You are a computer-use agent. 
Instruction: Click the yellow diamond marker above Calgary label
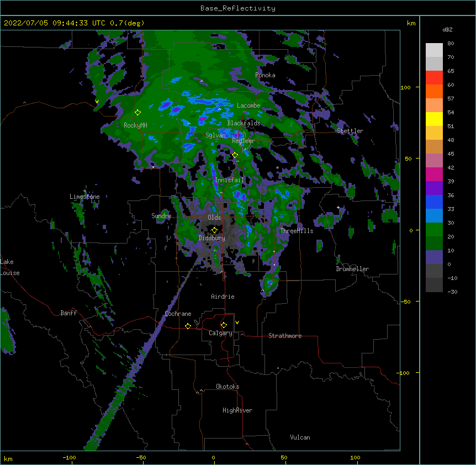224,325
